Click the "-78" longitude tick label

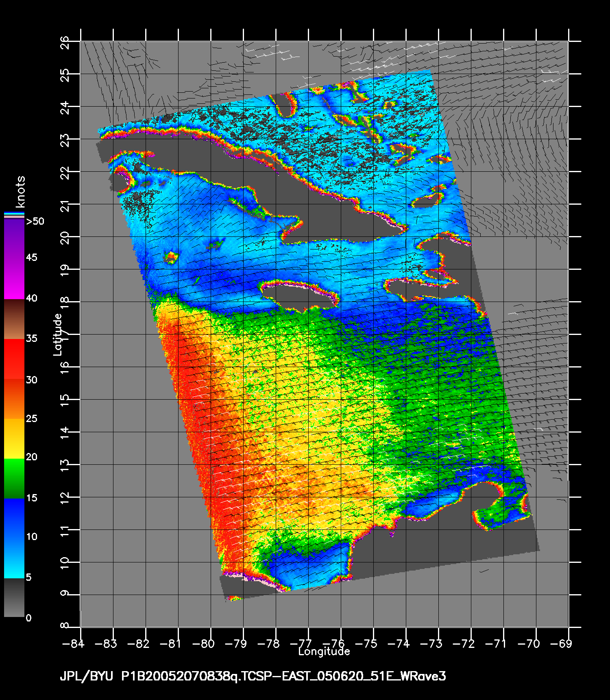pyautogui.click(x=268, y=643)
